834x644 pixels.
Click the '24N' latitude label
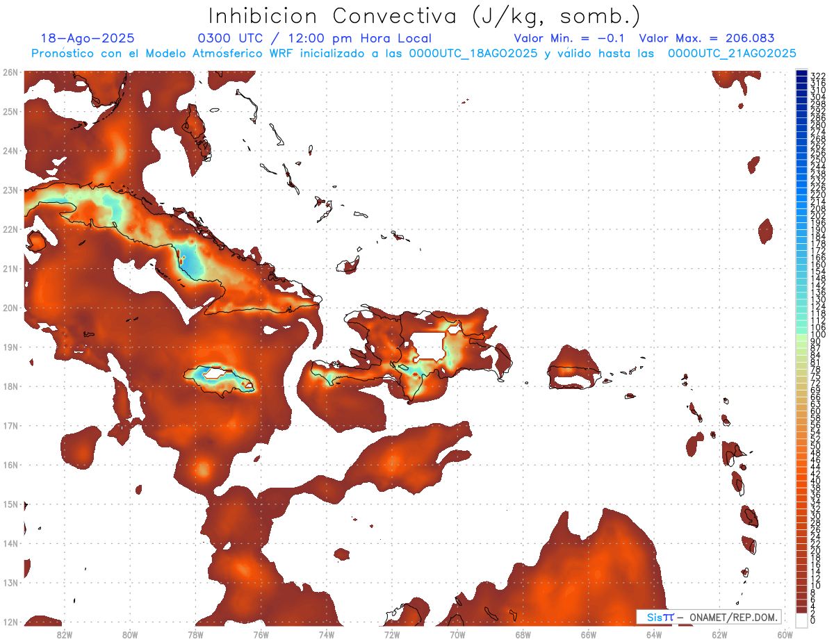pyautogui.click(x=10, y=151)
